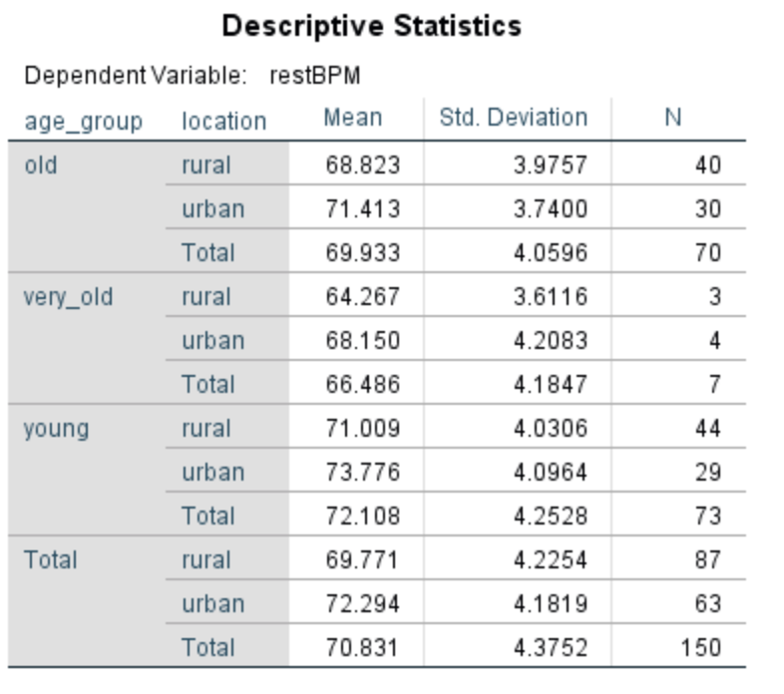Select the 'very_old' age group label

tap(68, 297)
